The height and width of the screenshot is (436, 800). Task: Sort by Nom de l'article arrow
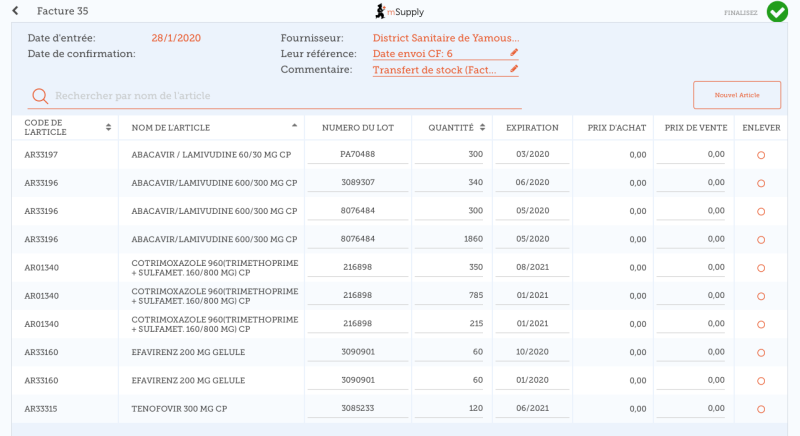pos(294,125)
